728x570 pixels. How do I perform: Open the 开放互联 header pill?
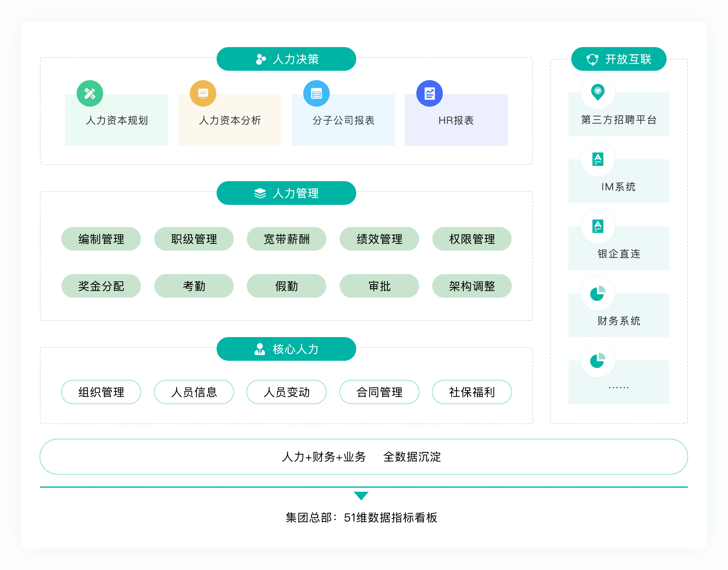(x=619, y=59)
